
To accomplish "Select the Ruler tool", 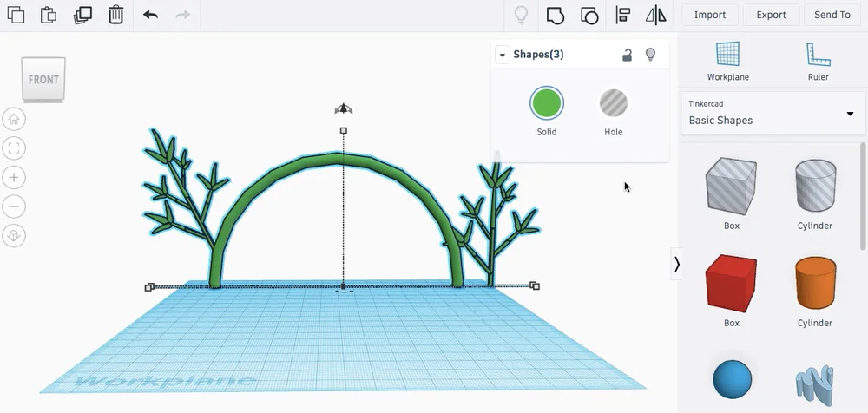I will (x=818, y=61).
